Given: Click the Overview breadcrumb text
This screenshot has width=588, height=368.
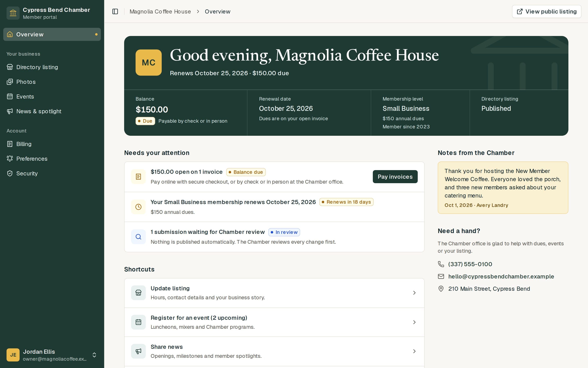Looking at the screenshot, I should click(x=217, y=11).
